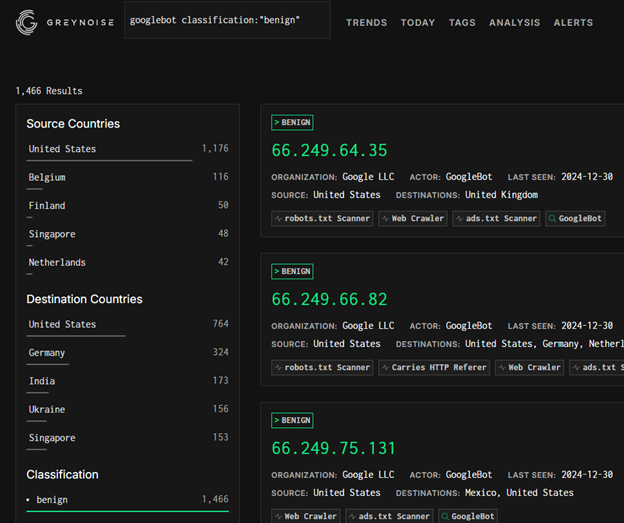624x523 pixels.
Task: Select ads.txt Scanner tag on 66.249.75.131
Action: click(389, 516)
